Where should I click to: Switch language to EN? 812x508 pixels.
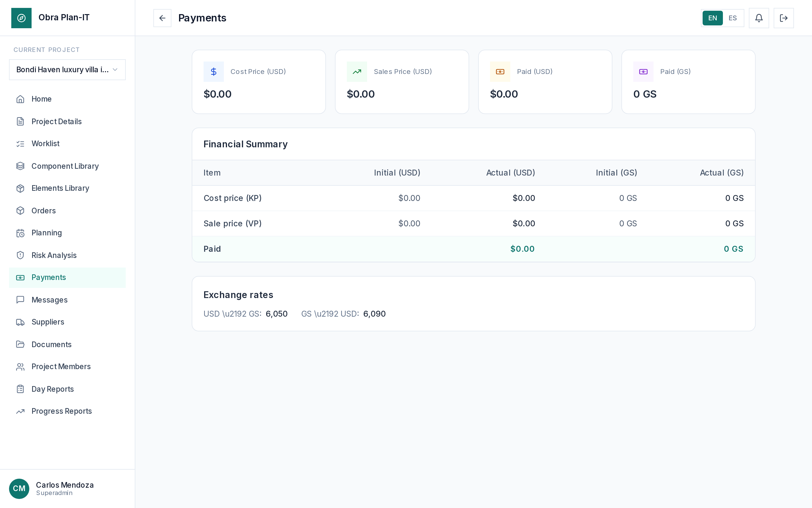tap(712, 18)
